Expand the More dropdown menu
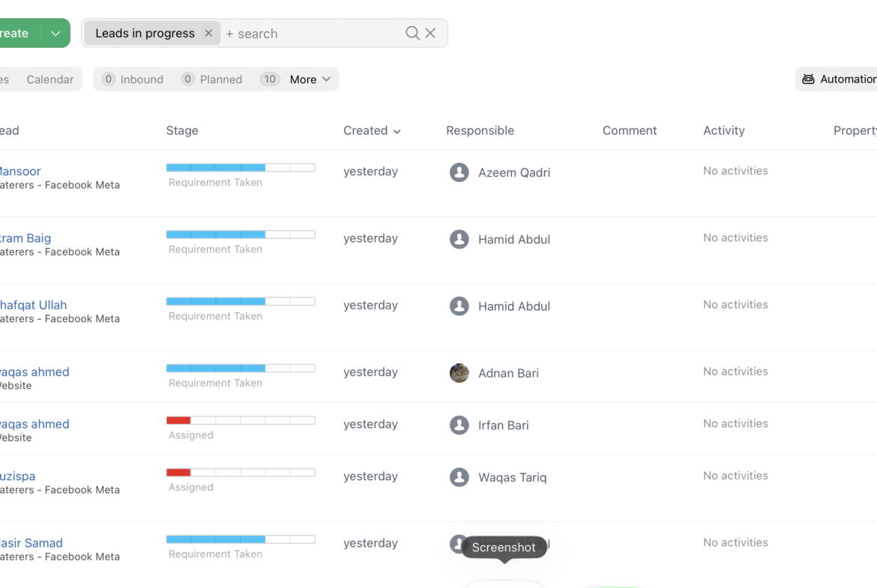Image resolution: width=877 pixels, height=588 pixels. [310, 79]
